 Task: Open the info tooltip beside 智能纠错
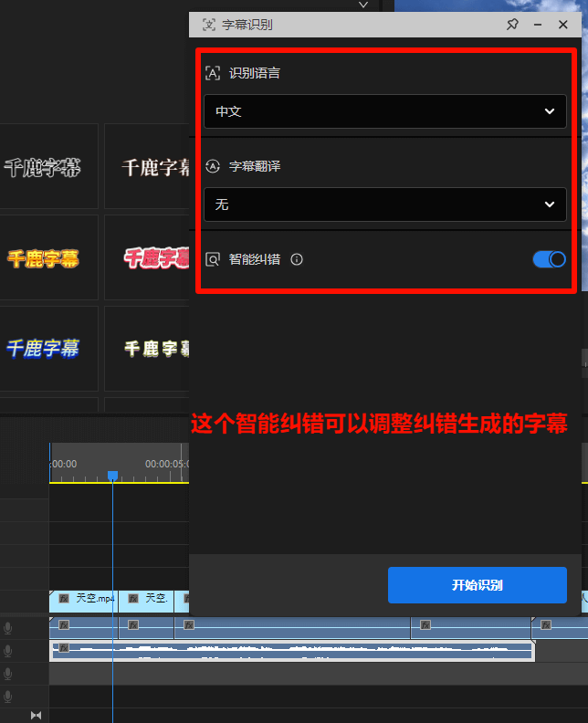tap(297, 259)
